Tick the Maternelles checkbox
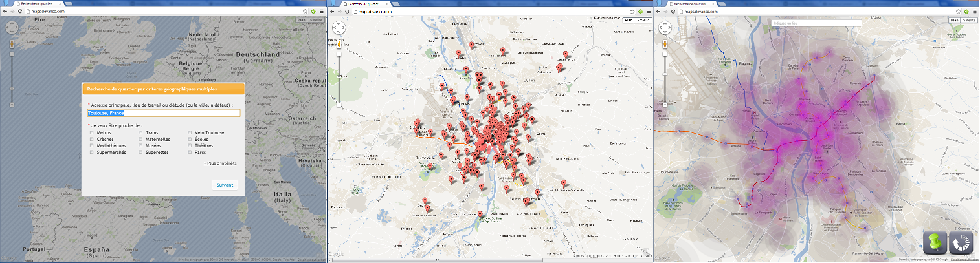 click(141, 140)
